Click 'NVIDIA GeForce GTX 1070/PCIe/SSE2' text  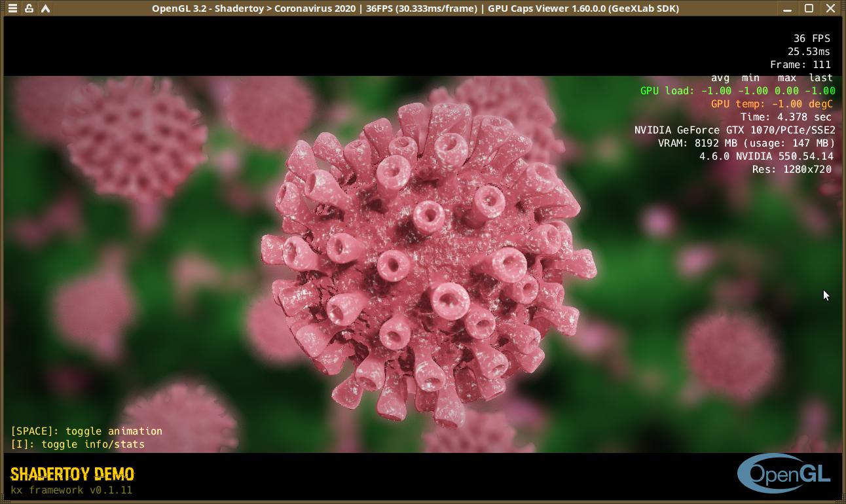(735, 130)
